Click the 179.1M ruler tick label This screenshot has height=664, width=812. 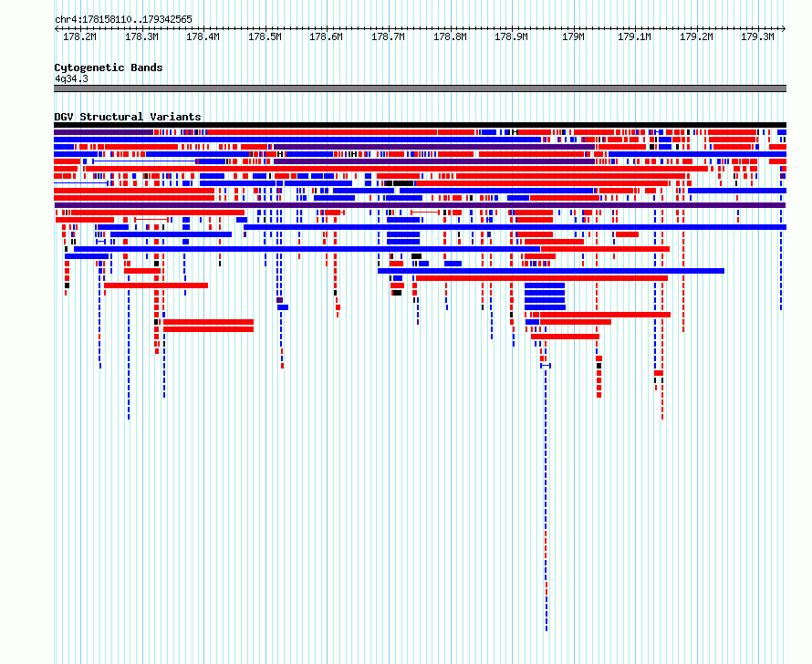click(634, 36)
